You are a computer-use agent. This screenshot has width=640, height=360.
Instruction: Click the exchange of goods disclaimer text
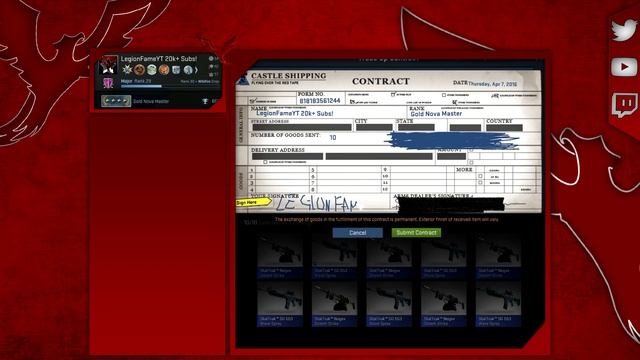[386, 220]
